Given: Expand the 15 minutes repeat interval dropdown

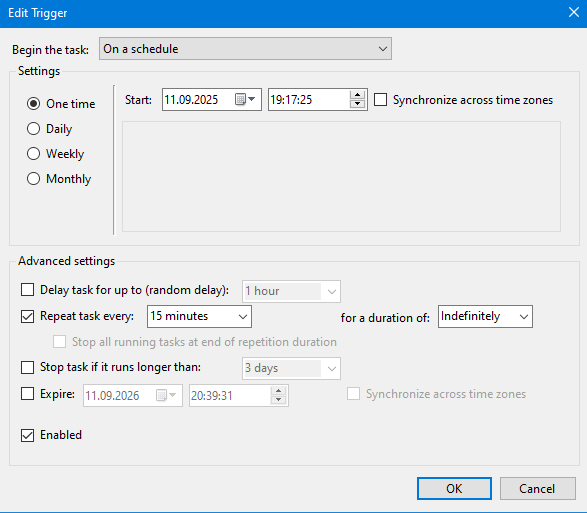Looking at the screenshot, I should coord(199,316).
